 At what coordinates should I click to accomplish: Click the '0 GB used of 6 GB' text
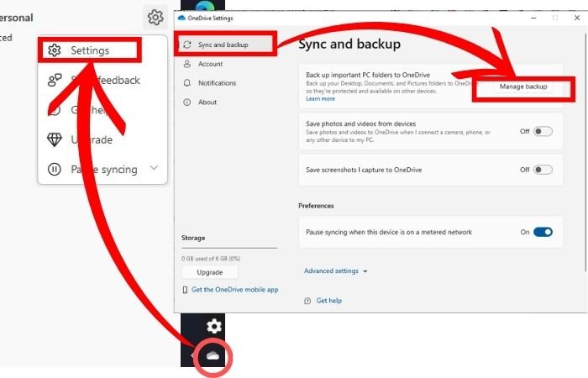(211, 259)
